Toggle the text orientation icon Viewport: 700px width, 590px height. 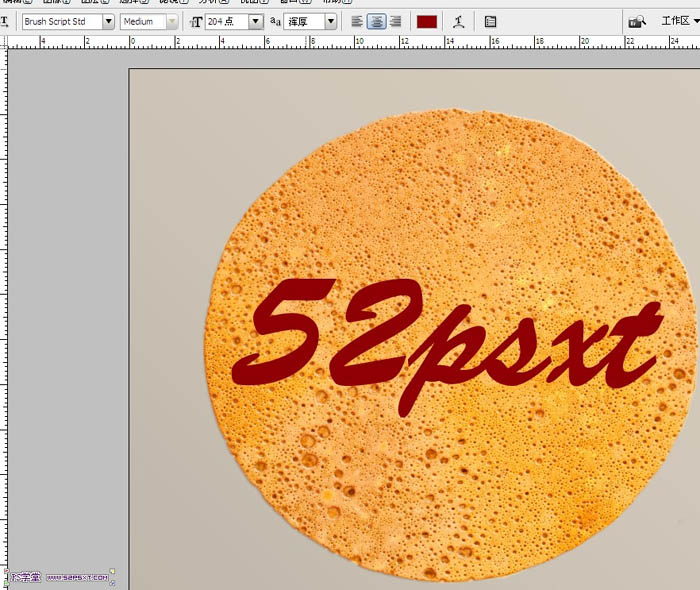[x=4, y=21]
